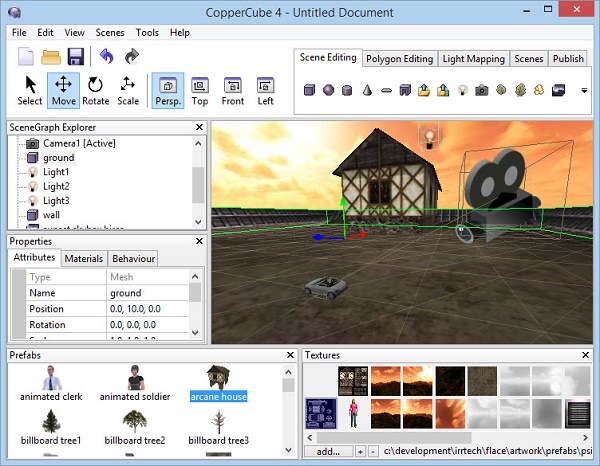Viewport: 600px width, 466px height.
Task: Select the animated soldier prefab
Action: coord(133,384)
